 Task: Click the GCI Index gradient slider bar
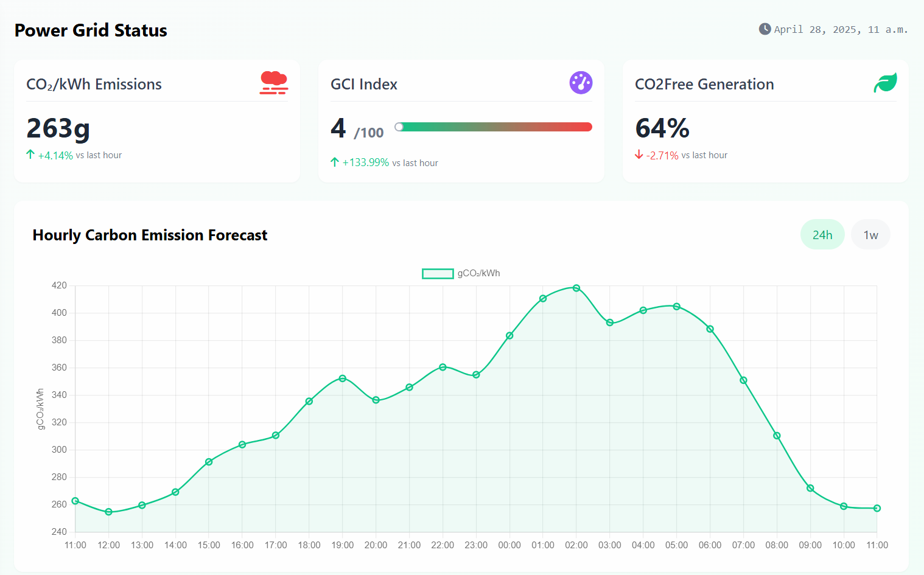493,127
